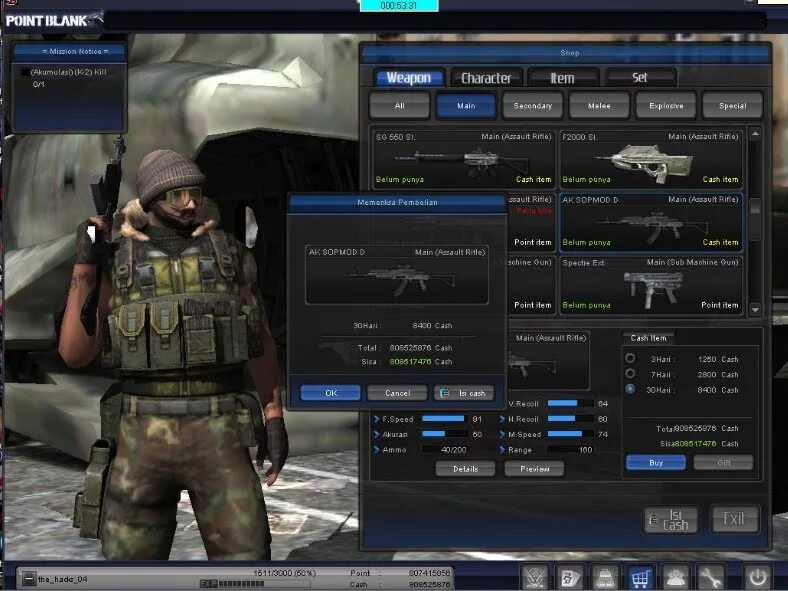
Task: Expand the Ammo stat arrow
Action: [x=376, y=450]
